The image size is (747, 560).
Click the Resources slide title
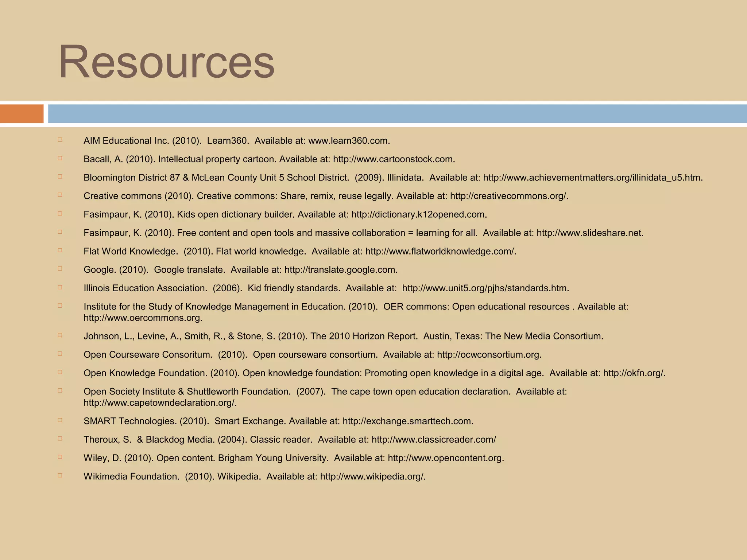(166, 61)
